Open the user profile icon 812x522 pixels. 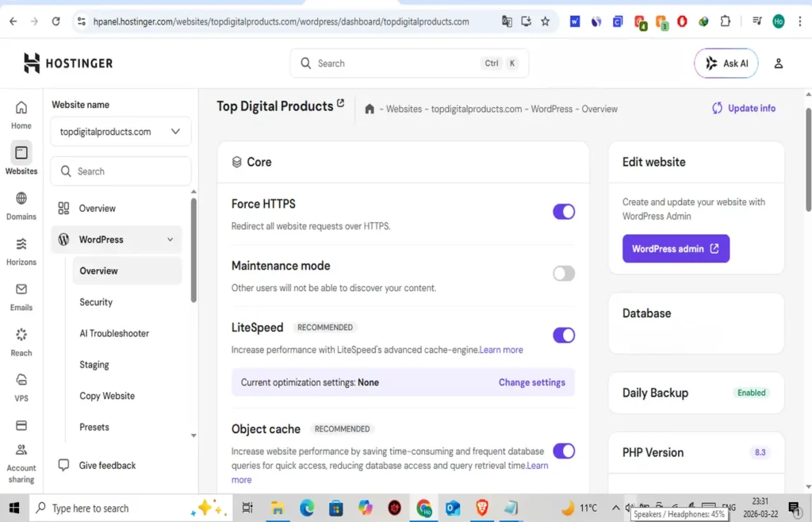pyautogui.click(x=779, y=63)
